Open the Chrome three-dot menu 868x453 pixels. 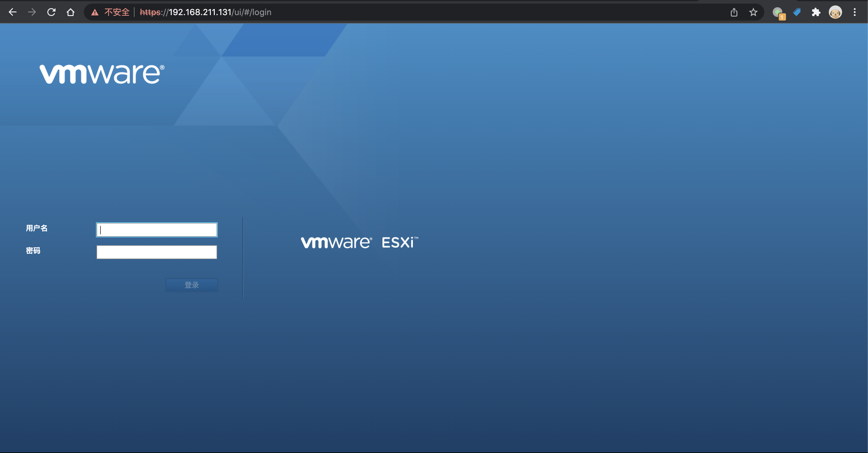(x=855, y=12)
